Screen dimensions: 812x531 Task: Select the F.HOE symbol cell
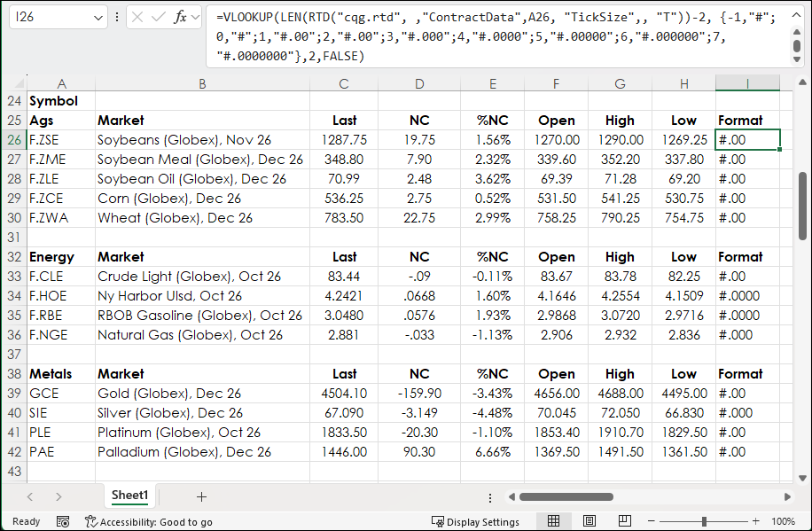pos(61,296)
